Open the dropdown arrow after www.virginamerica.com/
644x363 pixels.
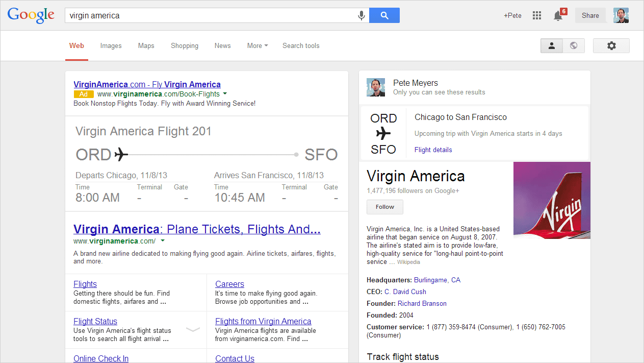coord(163,240)
